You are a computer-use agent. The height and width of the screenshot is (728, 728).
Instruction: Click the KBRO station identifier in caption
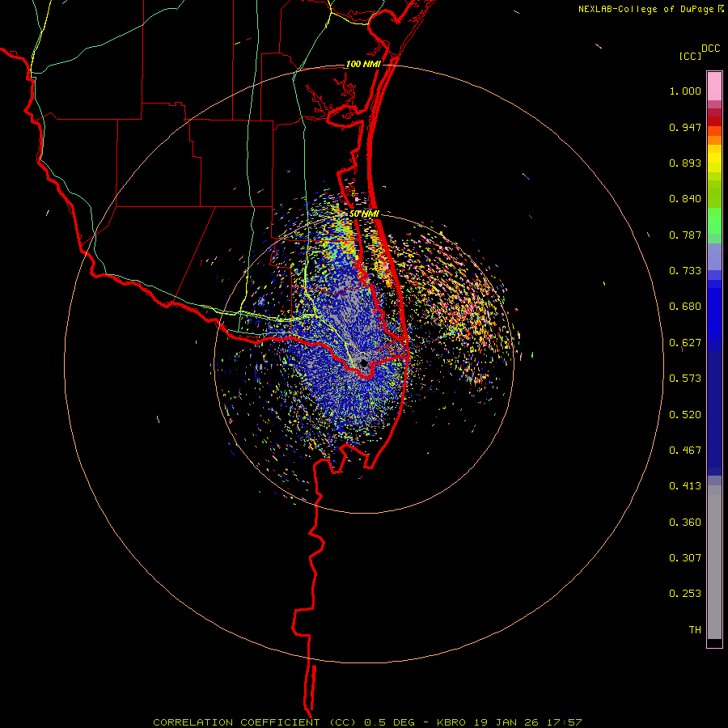452,722
